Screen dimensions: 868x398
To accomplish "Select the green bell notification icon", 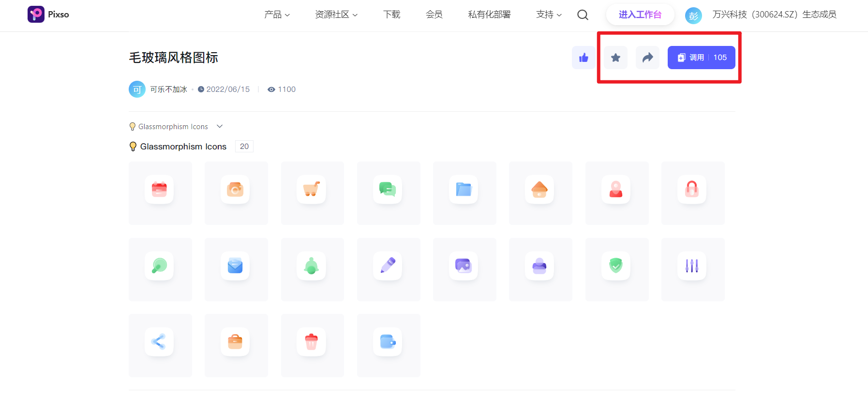I will 313,269.
